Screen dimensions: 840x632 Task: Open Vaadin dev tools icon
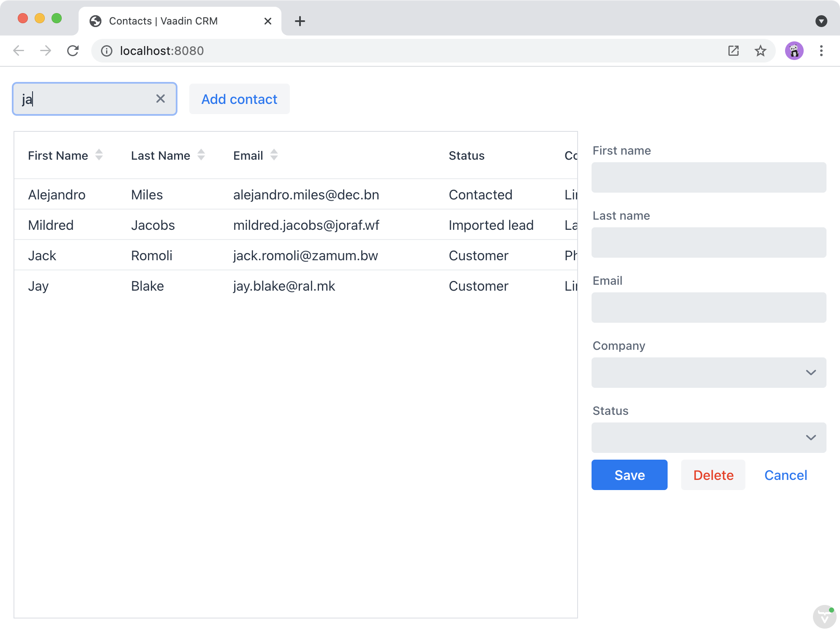coord(824,616)
